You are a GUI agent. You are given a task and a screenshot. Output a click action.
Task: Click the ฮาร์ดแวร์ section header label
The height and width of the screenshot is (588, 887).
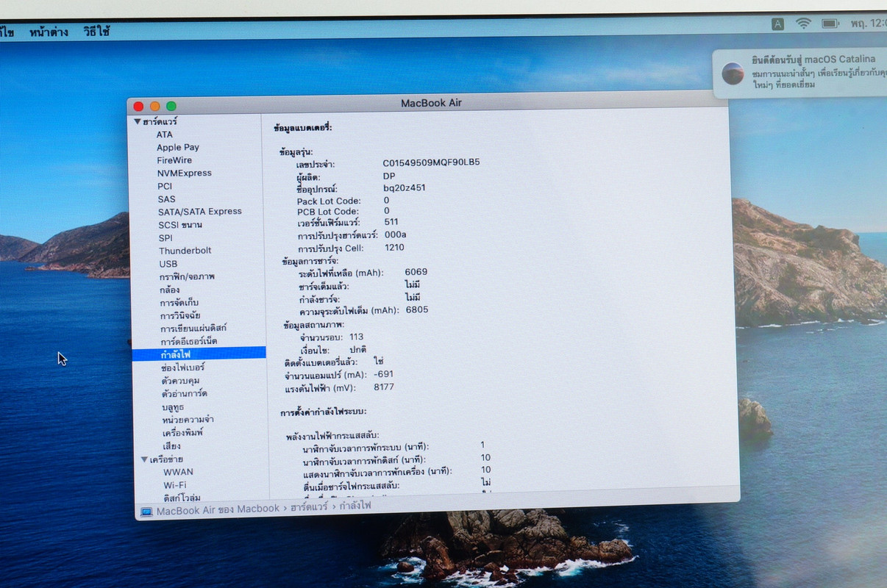coord(160,121)
